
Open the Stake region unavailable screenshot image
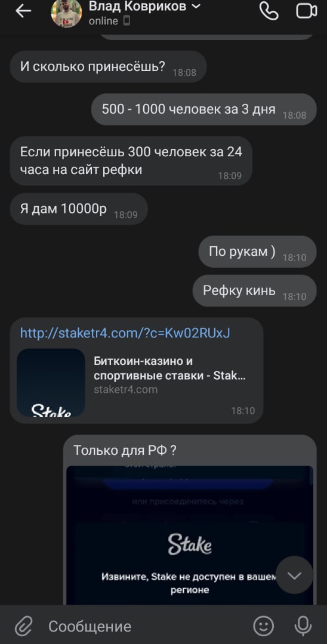190,535
